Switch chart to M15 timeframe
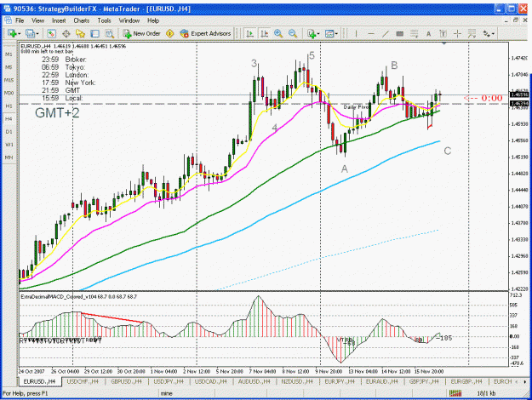 tap(9, 80)
